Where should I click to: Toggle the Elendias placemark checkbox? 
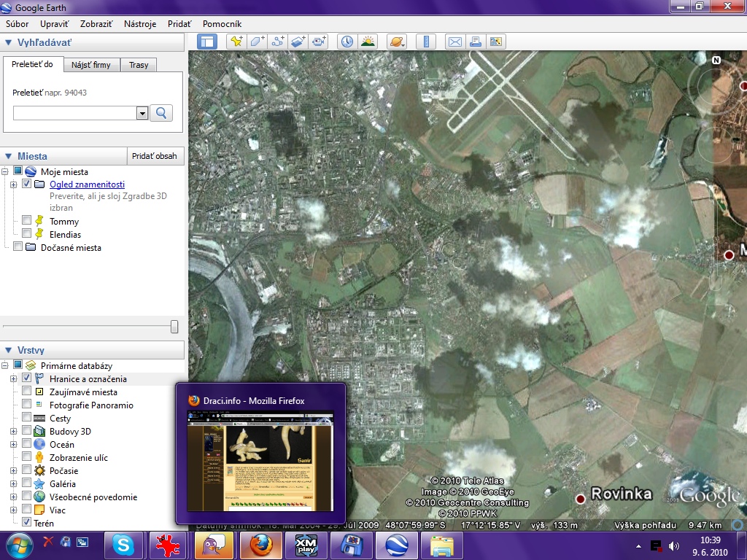point(27,233)
